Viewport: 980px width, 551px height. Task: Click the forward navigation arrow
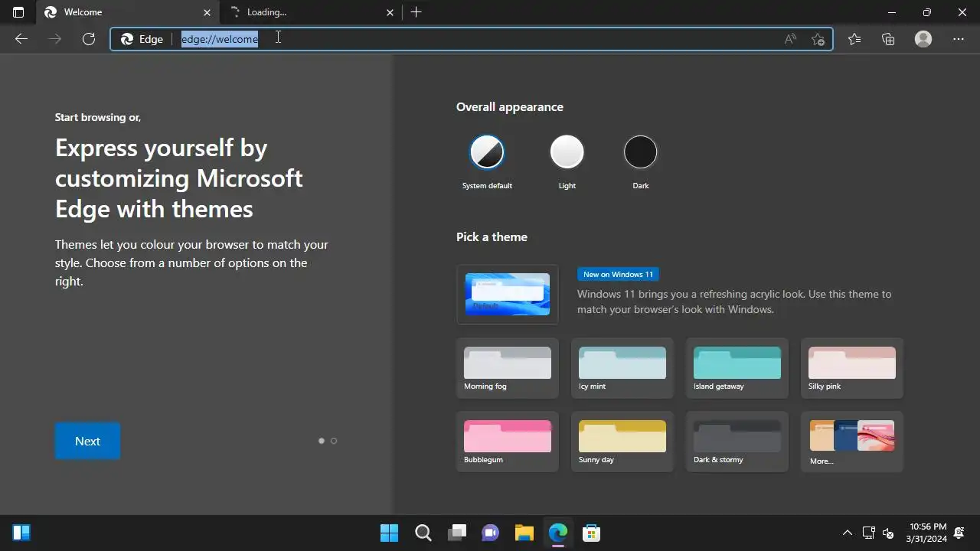55,39
